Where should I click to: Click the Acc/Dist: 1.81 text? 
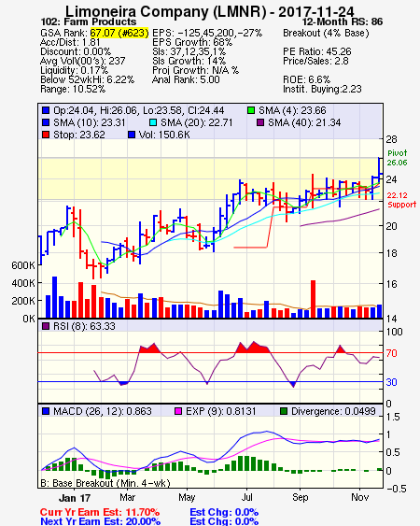click(70, 42)
